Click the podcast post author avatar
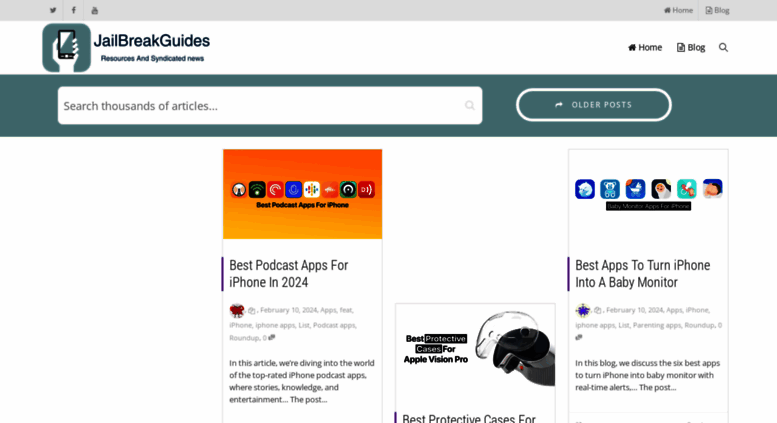 tap(237, 310)
